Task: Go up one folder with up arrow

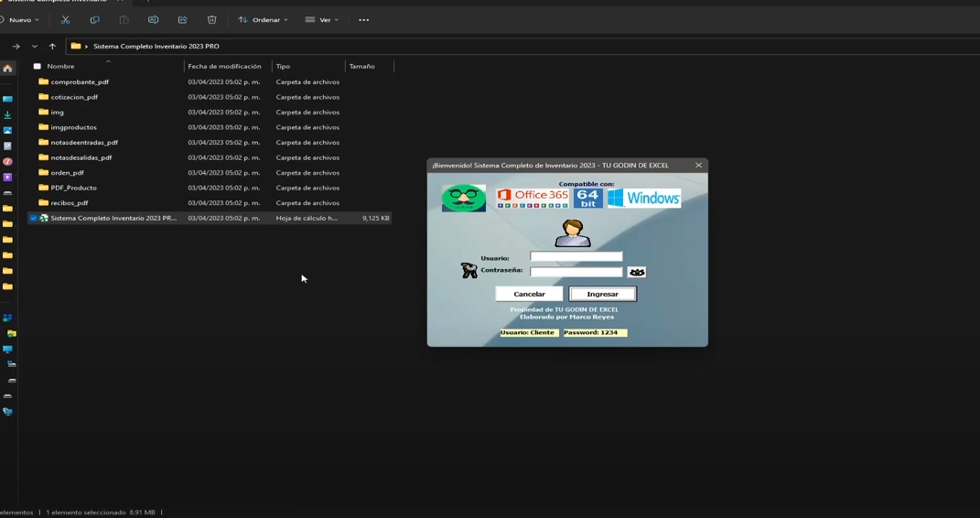Action: [52, 46]
